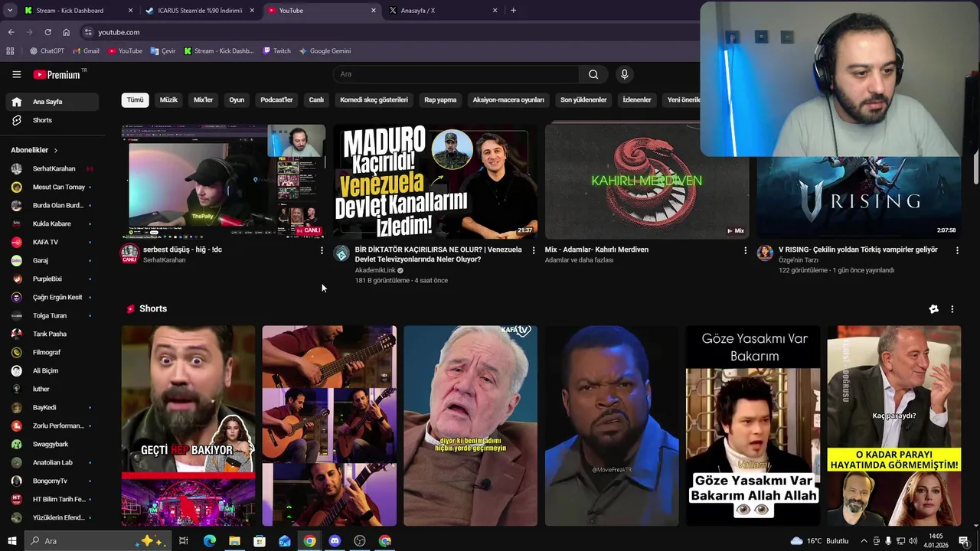Open the Chrome apps grid in bookmarks bar
This screenshot has width=980, height=551.
tap(10, 51)
